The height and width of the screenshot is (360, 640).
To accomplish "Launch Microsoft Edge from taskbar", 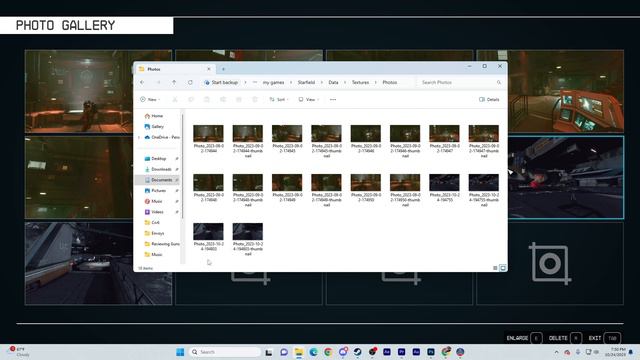I will click(x=313, y=352).
